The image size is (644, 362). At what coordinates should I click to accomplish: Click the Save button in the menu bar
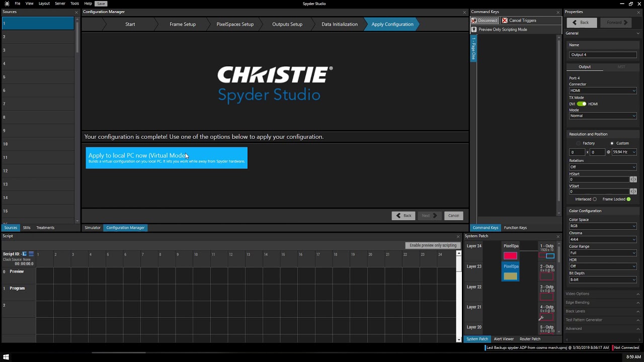tap(101, 4)
